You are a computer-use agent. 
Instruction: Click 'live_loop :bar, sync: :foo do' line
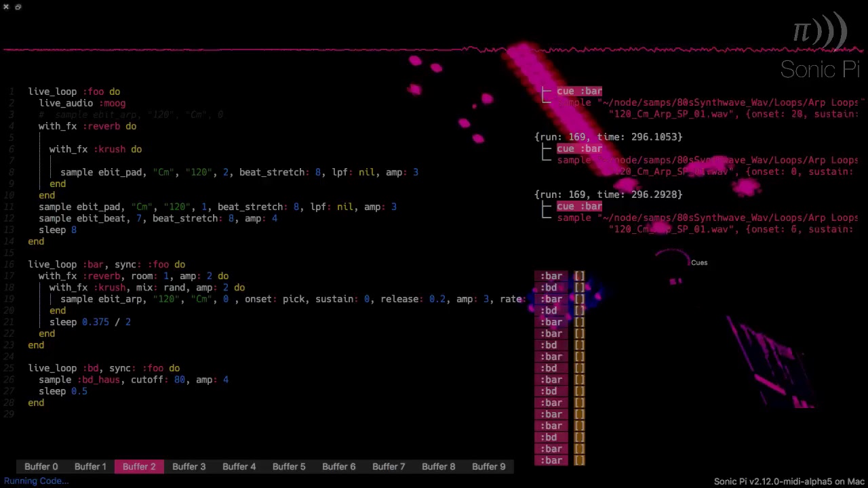[106, 264]
